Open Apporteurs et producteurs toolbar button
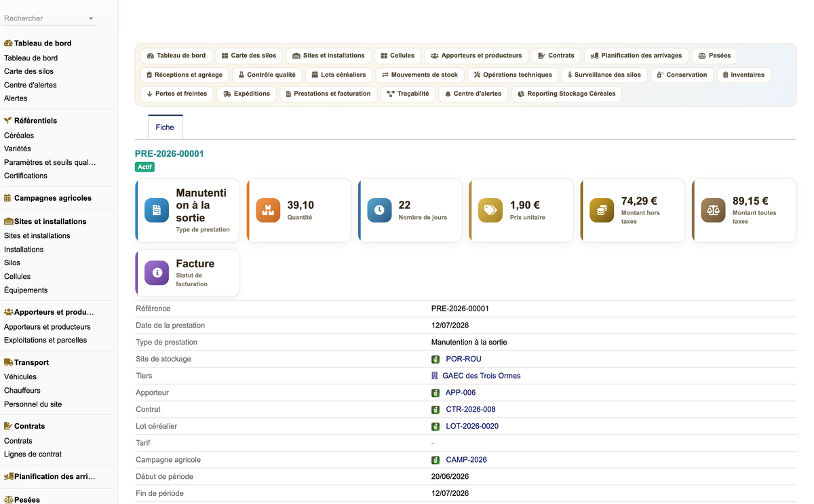This screenshot has width=814, height=504. [x=476, y=56]
